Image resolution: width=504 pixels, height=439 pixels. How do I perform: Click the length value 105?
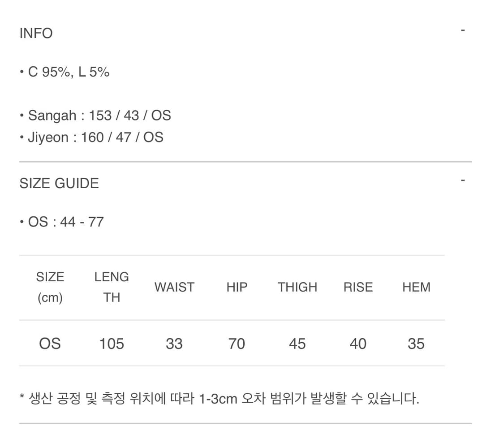tap(112, 344)
